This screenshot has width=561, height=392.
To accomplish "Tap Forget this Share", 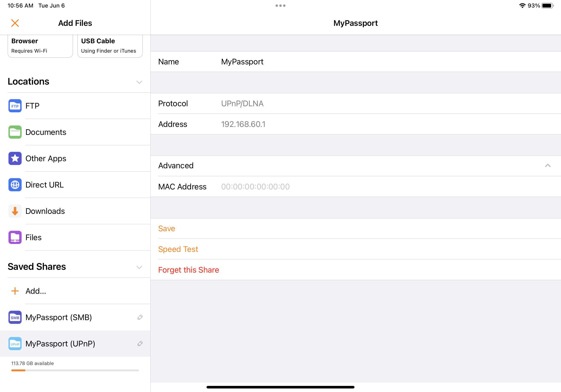I will click(188, 270).
